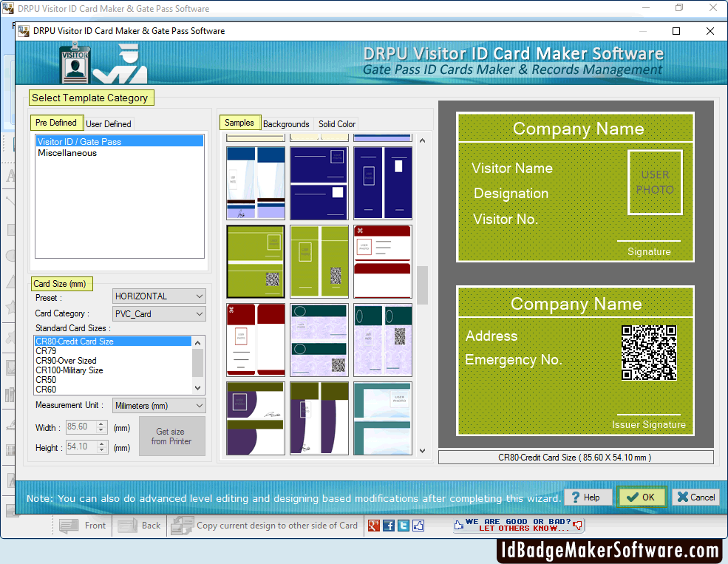Viewport: 728px width, 564px height.
Task: Click the background window's title bar app icon
Action: point(8,8)
